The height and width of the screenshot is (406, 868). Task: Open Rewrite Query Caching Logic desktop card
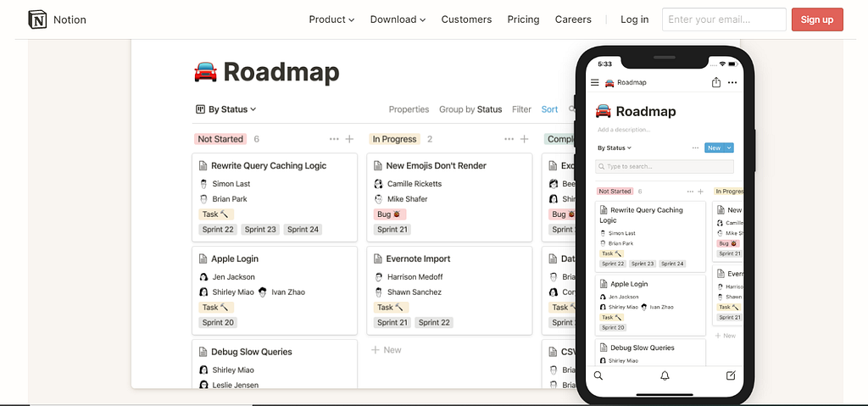275,197
